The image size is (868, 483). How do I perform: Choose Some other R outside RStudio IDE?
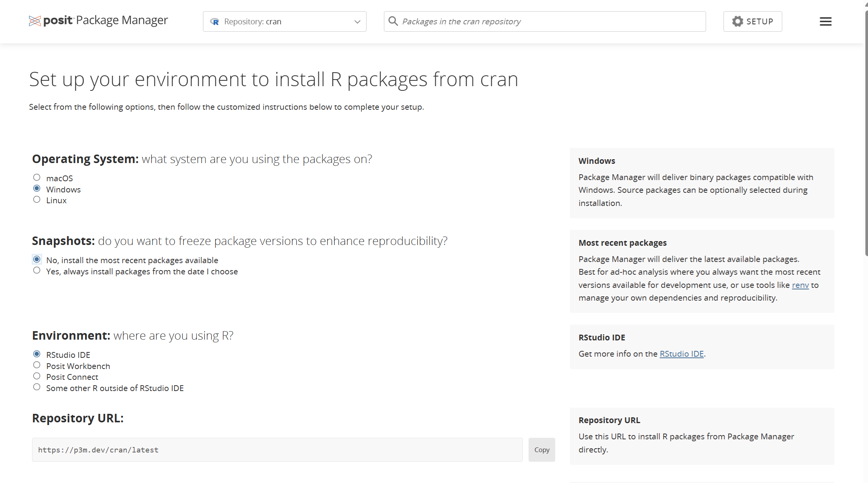click(37, 387)
